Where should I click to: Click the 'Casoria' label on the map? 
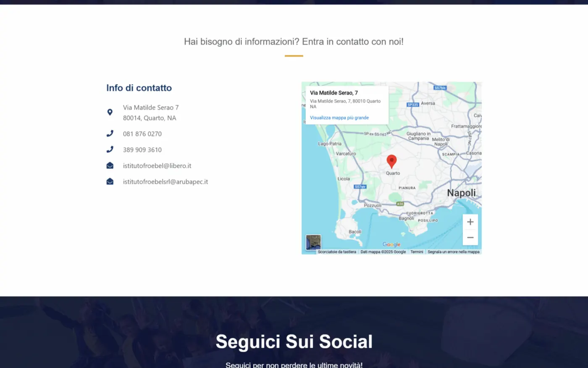click(x=474, y=153)
